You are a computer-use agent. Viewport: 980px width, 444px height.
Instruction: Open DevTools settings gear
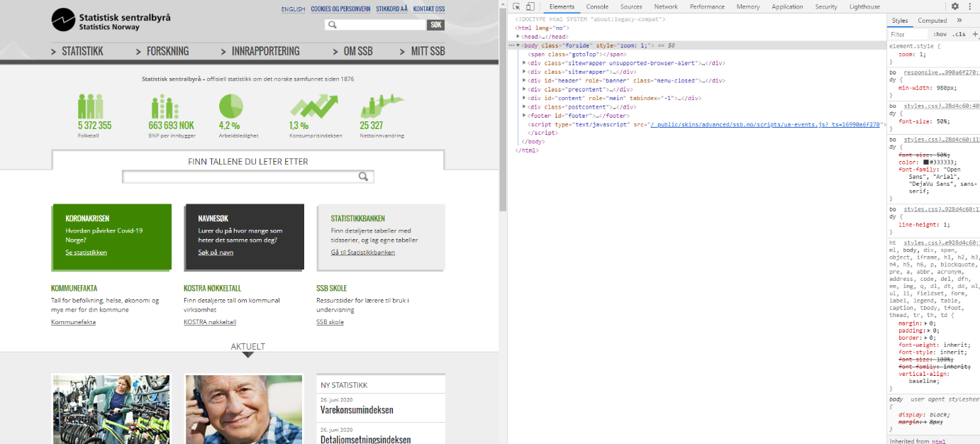tap(955, 6)
